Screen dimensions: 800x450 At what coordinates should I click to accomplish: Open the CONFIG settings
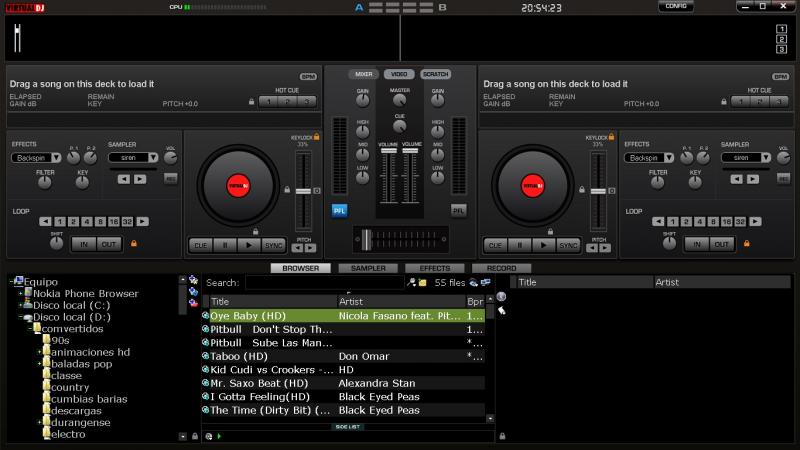pos(676,6)
